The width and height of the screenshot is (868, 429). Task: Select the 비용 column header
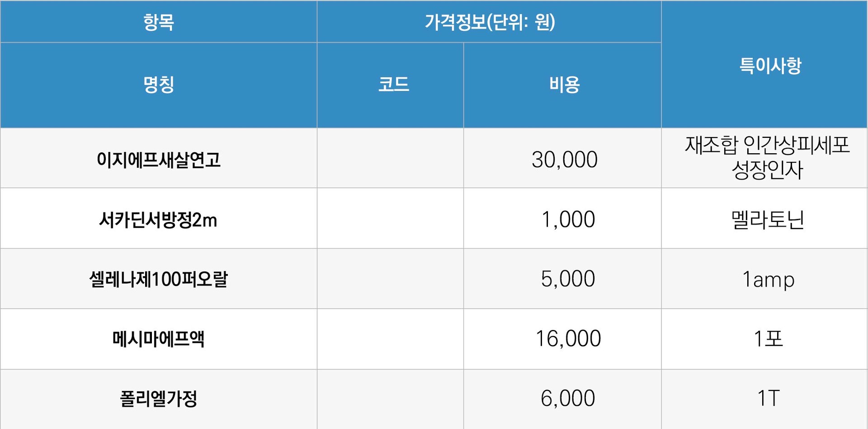tap(562, 85)
